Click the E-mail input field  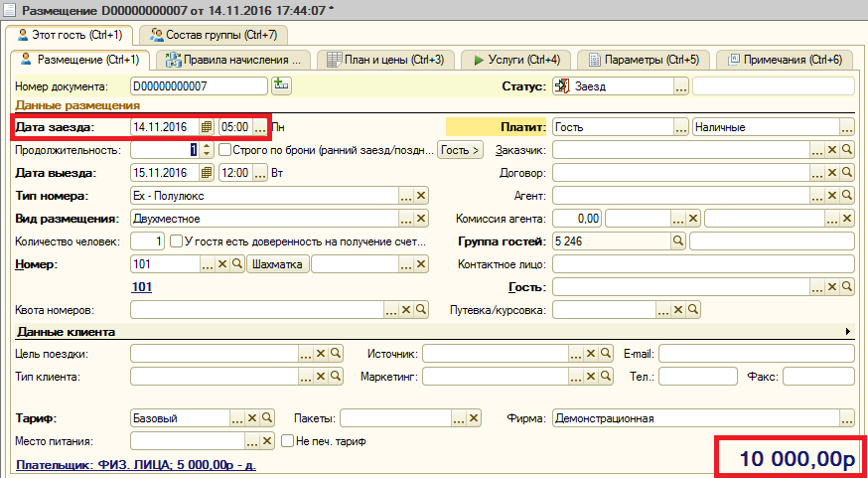tap(756, 354)
